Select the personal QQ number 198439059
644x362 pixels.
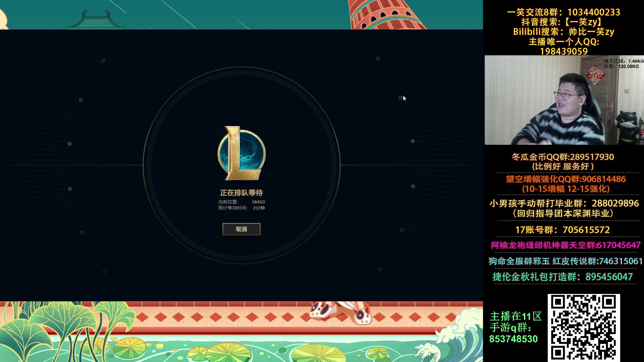point(564,51)
